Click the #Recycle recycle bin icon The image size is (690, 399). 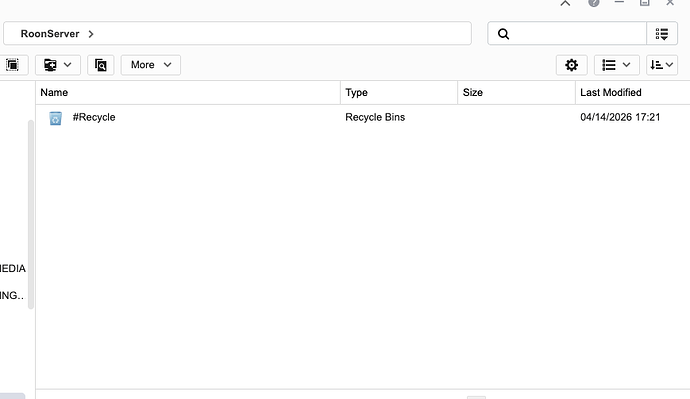pos(55,118)
